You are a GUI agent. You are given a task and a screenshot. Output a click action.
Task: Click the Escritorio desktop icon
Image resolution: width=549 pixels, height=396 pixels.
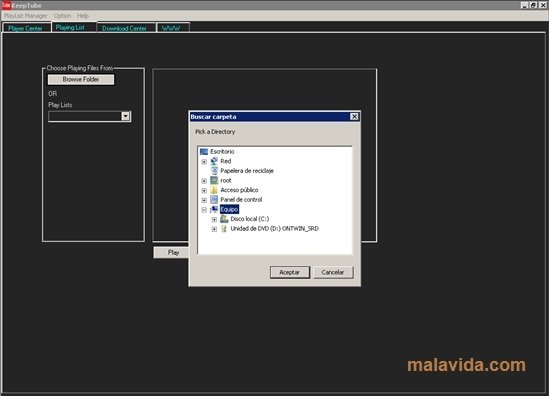[204, 152]
